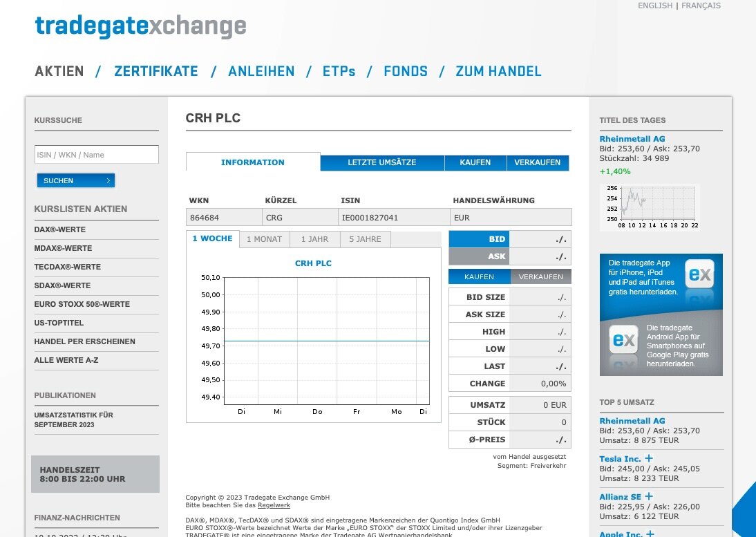Open the Verkaufen tab in top bar

coord(538,163)
